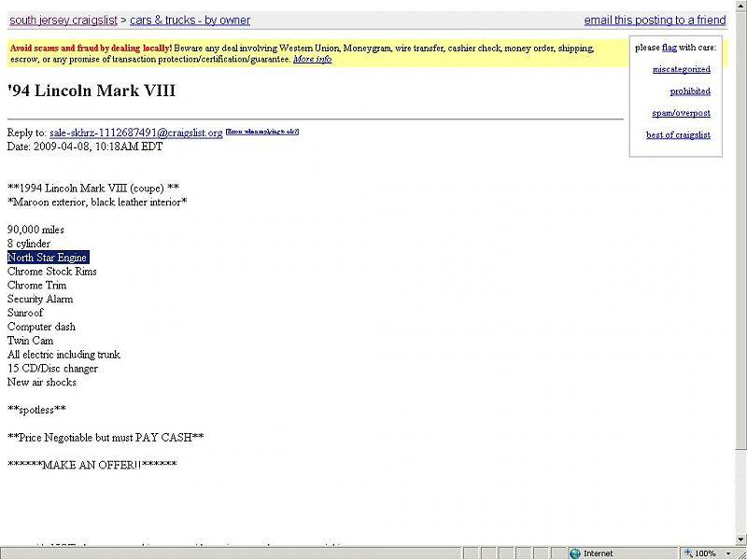747x560 pixels.
Task: Click the 15 CD/Disc changer line
Action: tap(52, 369)
